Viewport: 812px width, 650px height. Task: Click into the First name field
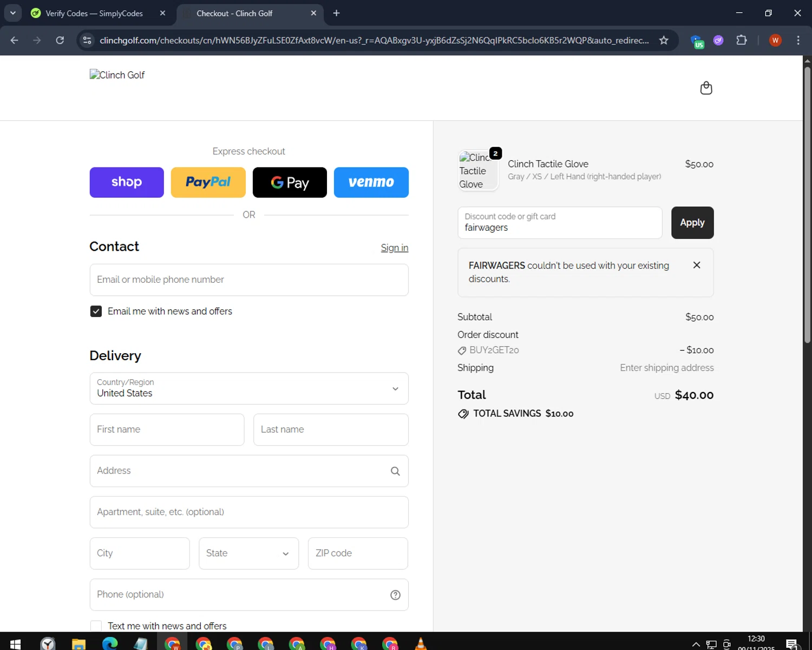pos(167,430)
